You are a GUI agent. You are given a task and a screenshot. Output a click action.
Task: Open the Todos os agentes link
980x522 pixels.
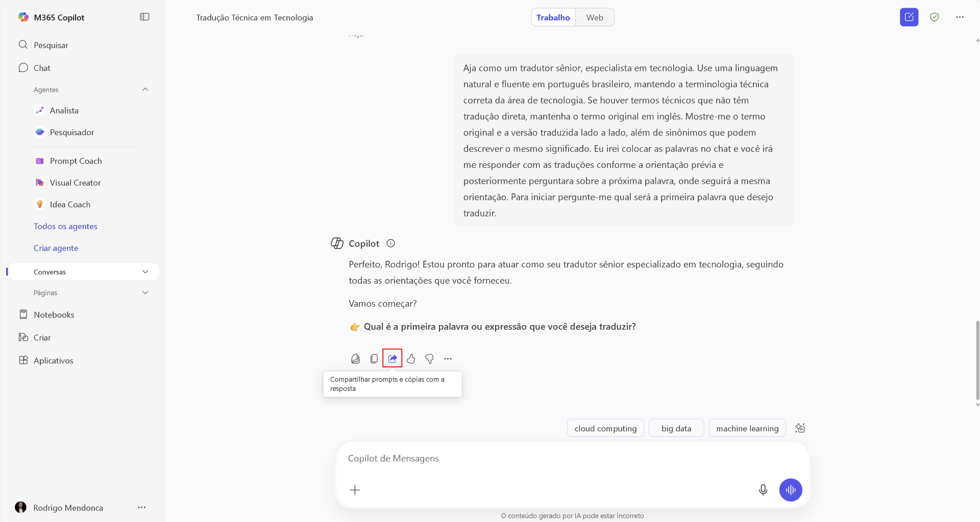pyautogui.click(x=65, y=226)
